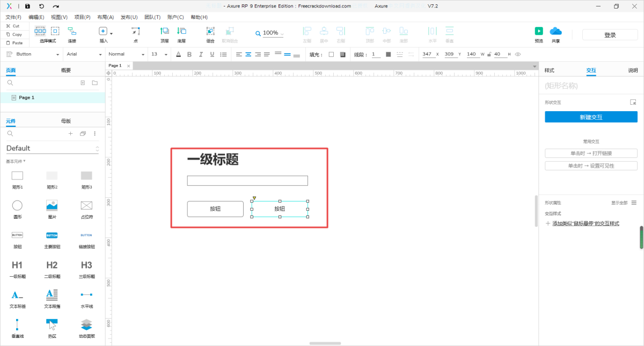Open the Arial font dropdown
644x346 pixels.
[x=83, y=54]
